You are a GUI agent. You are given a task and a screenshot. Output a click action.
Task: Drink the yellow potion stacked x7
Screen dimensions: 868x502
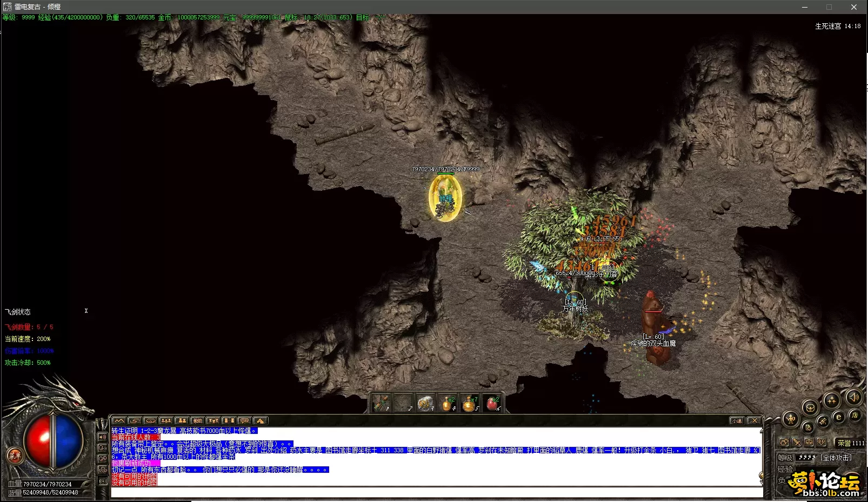click(469, 403)
